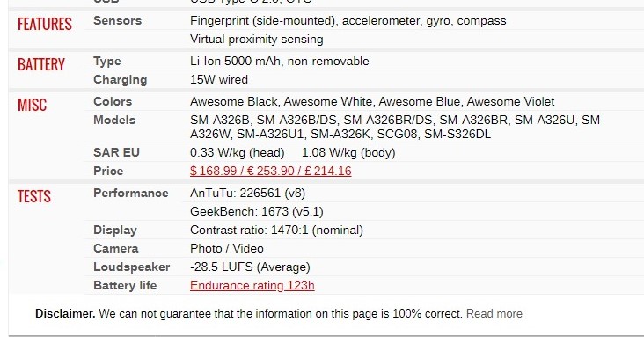Open the Photo / Video camera samples
Image resolution: width=644 pixels, height=337 pixels.
227,249
